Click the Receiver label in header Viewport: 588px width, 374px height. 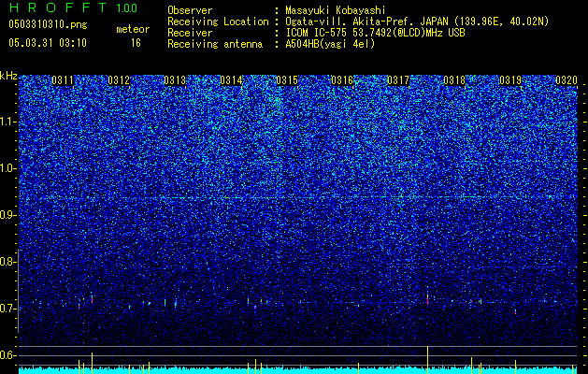190,33
